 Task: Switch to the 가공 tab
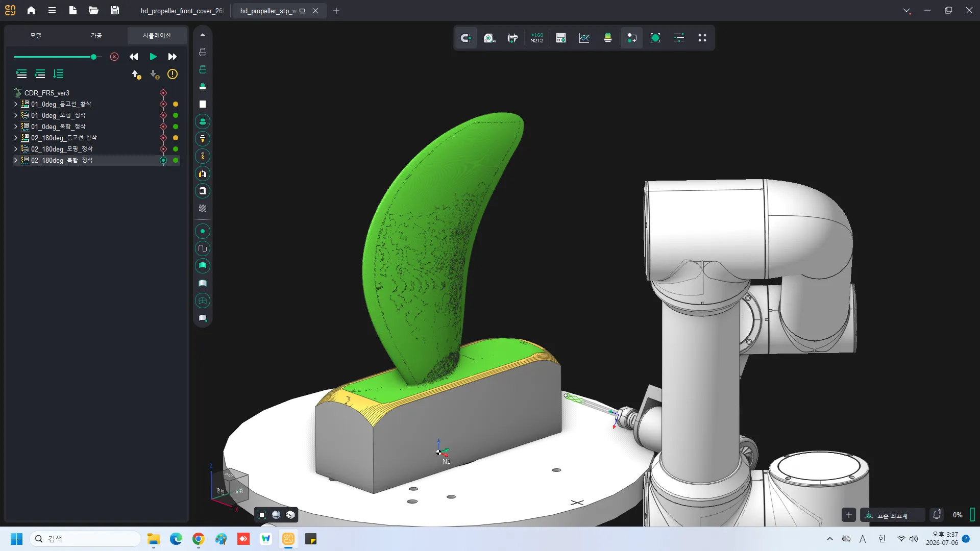coord(96,36)
